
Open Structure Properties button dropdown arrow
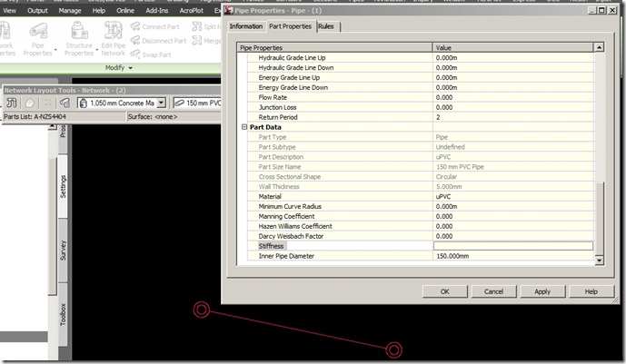pos(97,50)
